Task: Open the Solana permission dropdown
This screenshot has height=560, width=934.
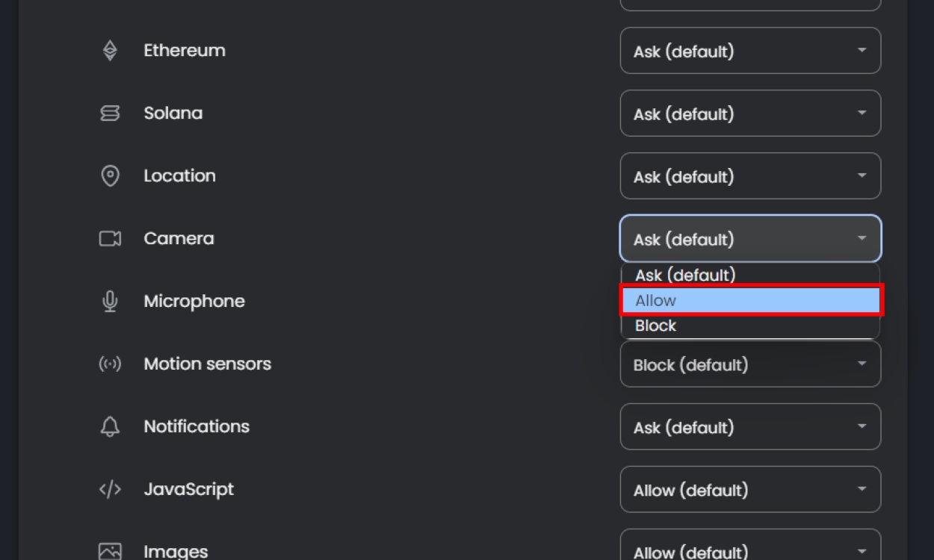Action: click(x=750, y=113)
